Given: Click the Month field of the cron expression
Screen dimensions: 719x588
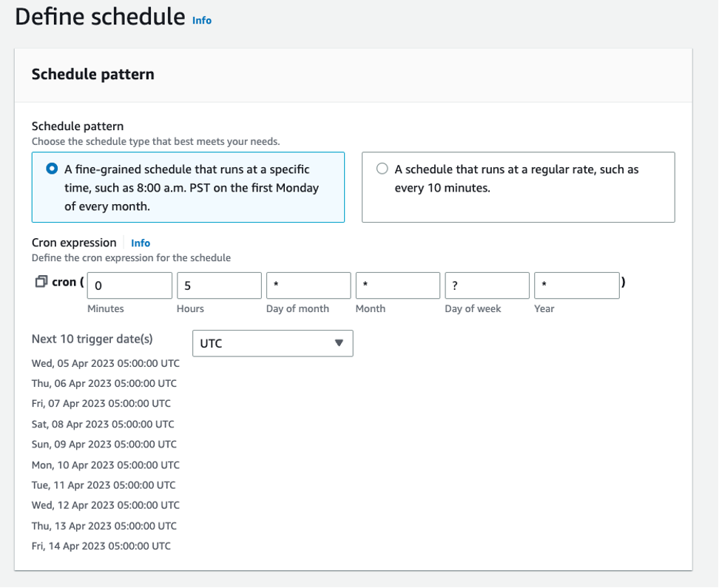Looking at the screenshot, I should click(397, 285).
